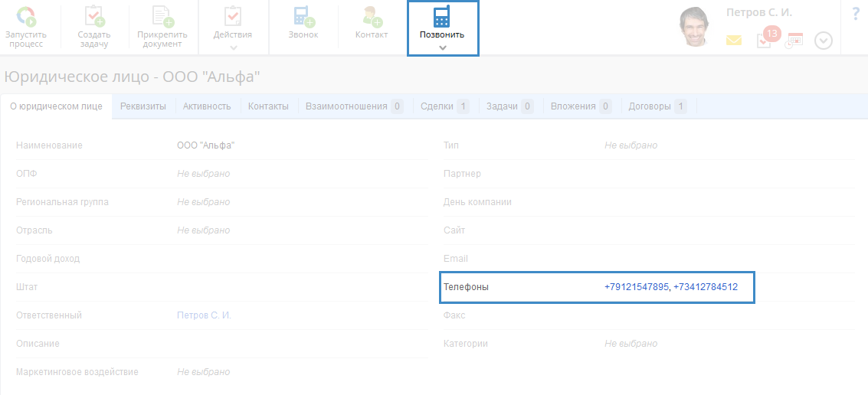The height and width of the screenshot is (395, 868).
Task: Expand the circled user menu arrow
Action: pos(824,41)
